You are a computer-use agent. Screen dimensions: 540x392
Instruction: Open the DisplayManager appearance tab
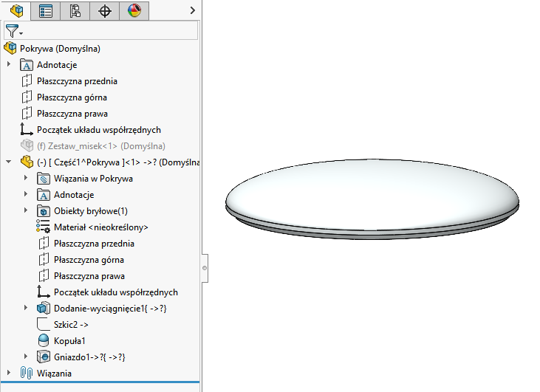[134, 10]
